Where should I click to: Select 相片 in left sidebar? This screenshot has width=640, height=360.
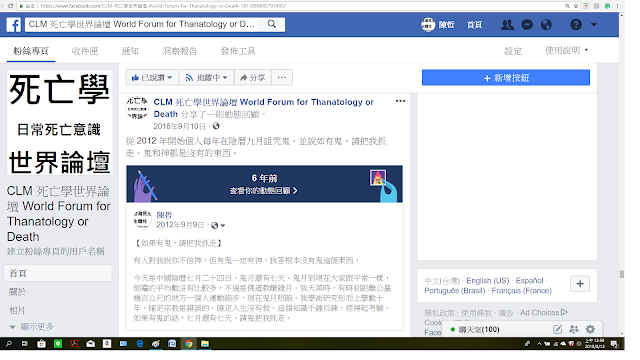pyautogui.click(x=17, y=310)
